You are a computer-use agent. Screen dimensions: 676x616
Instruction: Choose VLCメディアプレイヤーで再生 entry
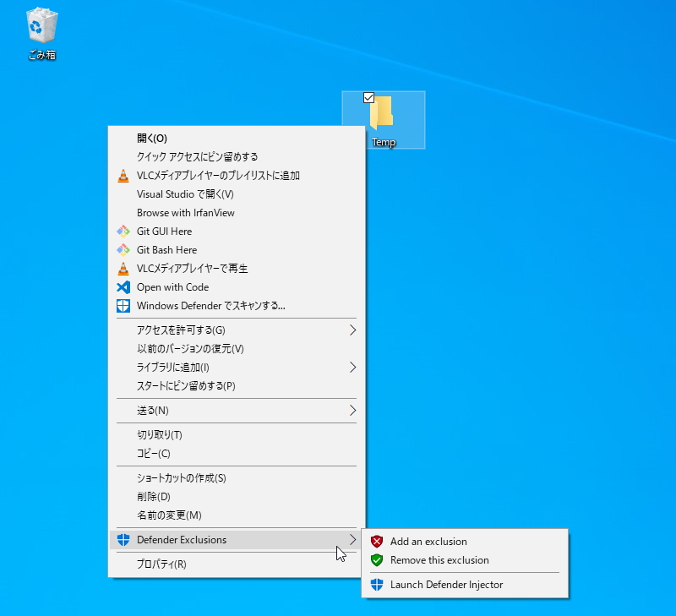point(237,269)
